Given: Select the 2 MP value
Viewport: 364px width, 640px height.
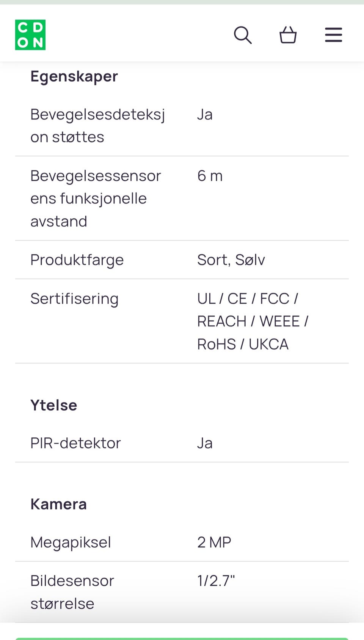Looking at the screenshot, I should click(x=214, y=542).
